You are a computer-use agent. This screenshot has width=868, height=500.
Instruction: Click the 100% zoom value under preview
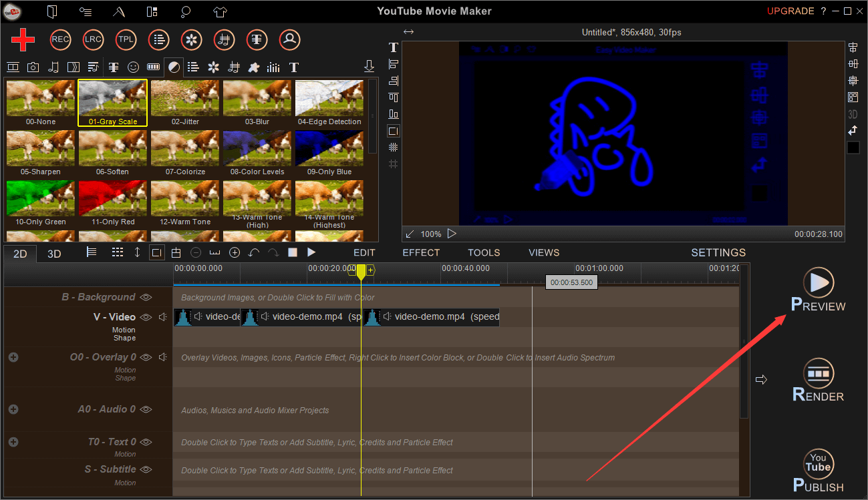click(431, 234)
